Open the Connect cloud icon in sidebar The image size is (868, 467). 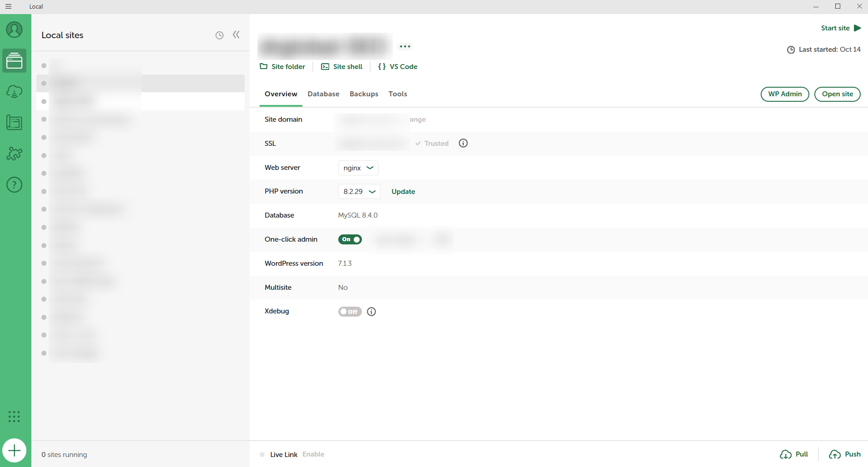tap(14, 91)
